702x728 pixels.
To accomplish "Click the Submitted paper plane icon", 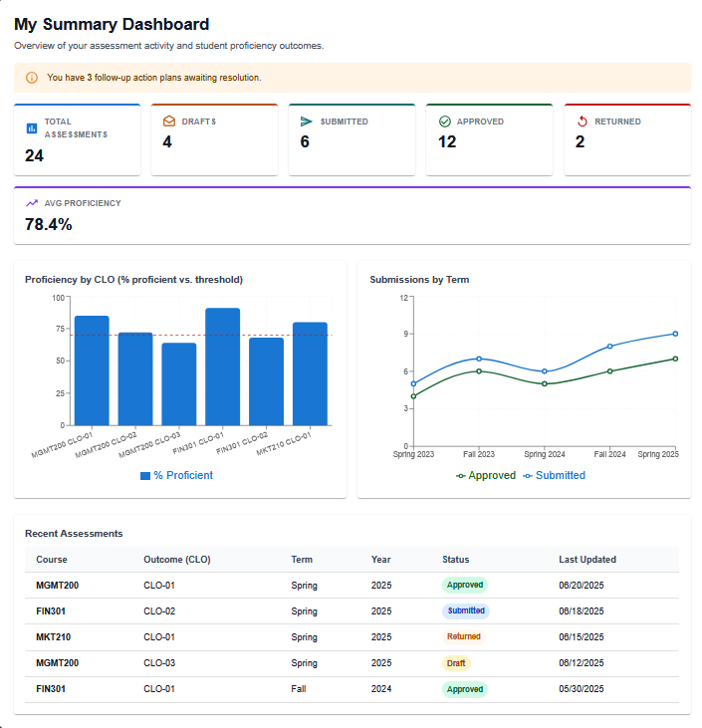I will (307, 121).
